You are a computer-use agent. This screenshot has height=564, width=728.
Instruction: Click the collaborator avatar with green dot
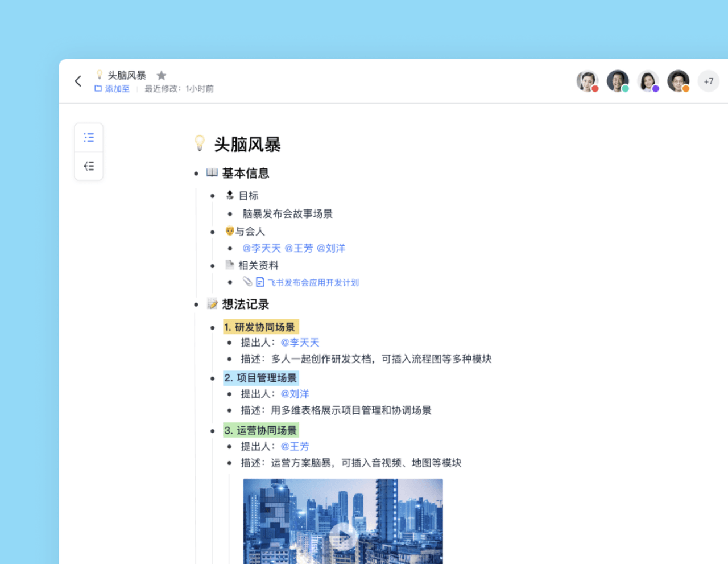point(617,81)
